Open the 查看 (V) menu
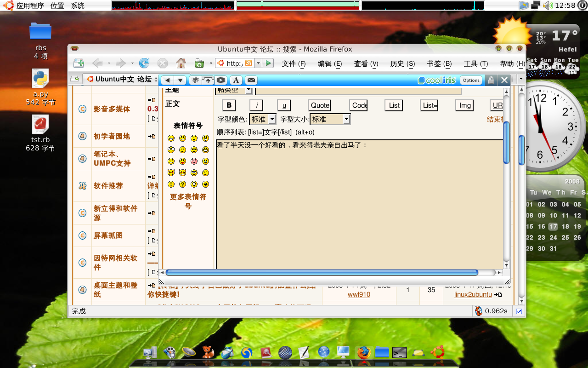The width and height of the screenshot is (588, 368). coord(366,63)
